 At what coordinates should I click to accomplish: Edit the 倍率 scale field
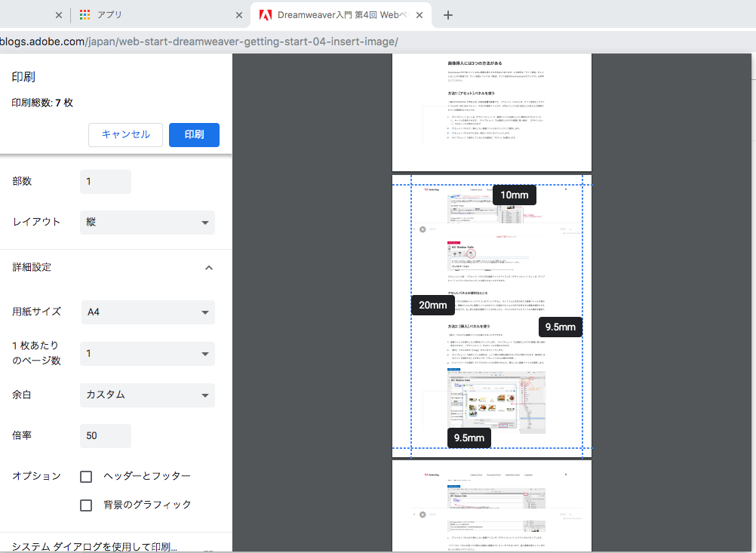tap(105, 436)
